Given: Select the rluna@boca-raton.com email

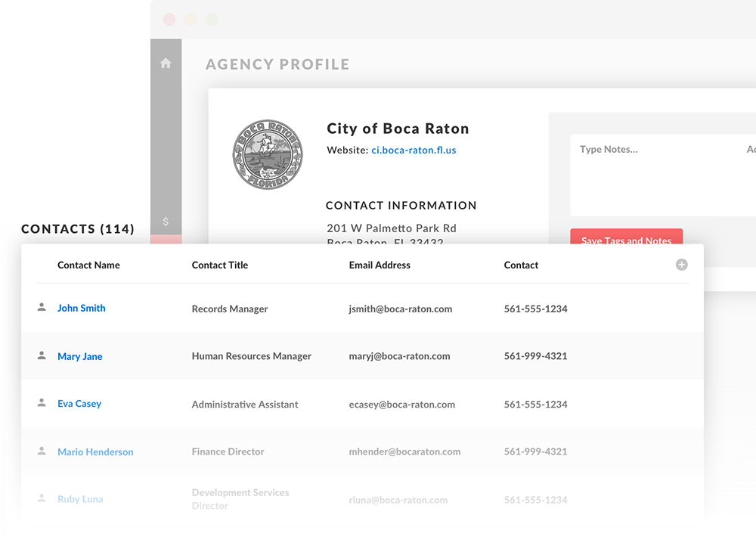Looking at the screenshot, I should 398,500.
